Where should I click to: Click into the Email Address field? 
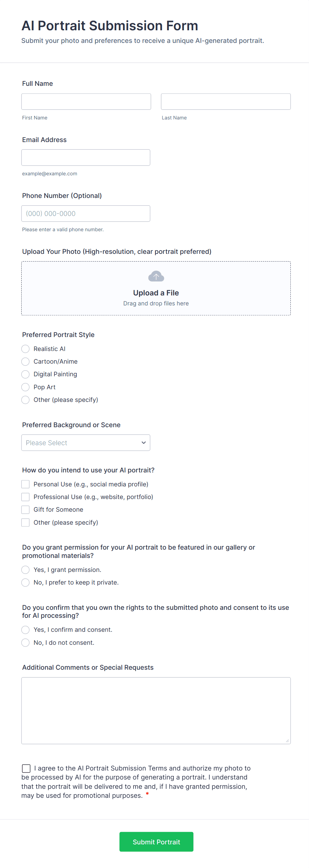pyautogui.click(x=85, y=157)
